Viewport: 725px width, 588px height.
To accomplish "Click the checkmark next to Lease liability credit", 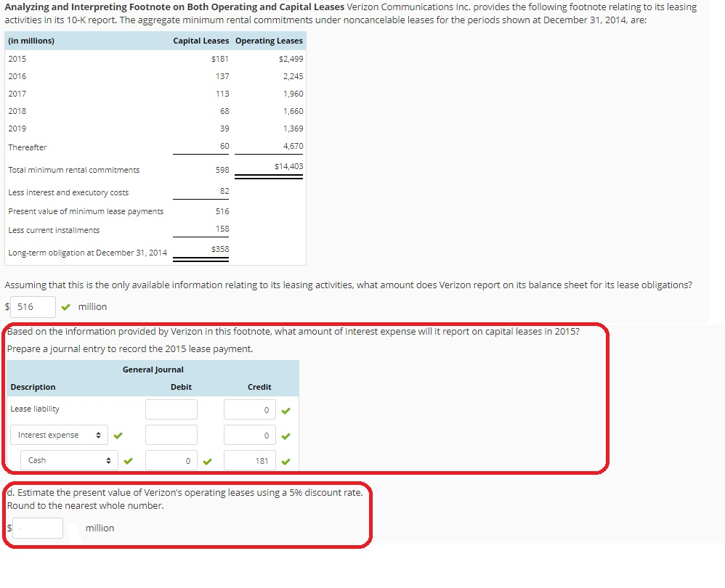I will (285, 409).
